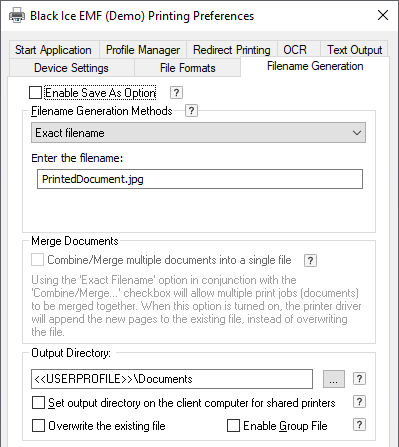Open help icon next to Combine/Merge checkbox
The width and height of the screenshot is (399, 447).
(310, 260)
